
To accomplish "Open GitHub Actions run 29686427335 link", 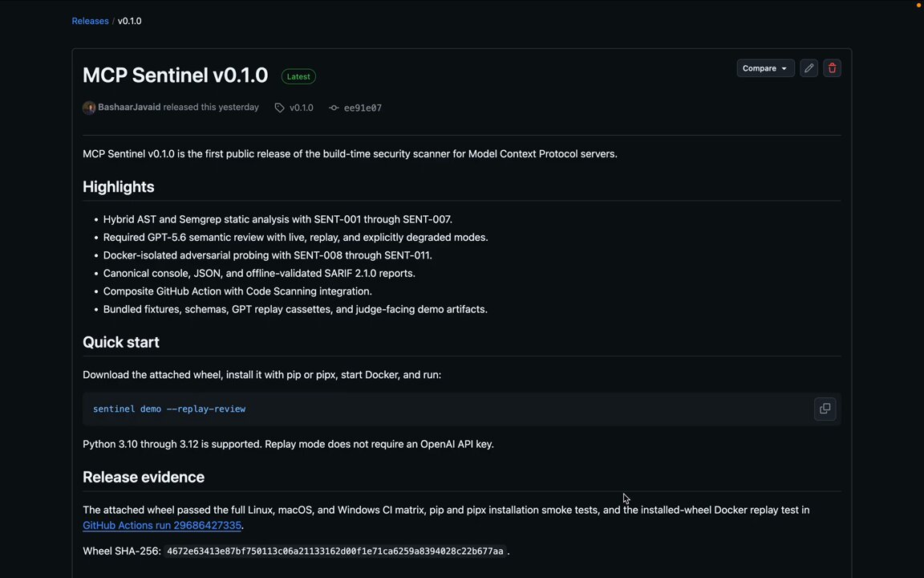I will (x=162, y=525).
